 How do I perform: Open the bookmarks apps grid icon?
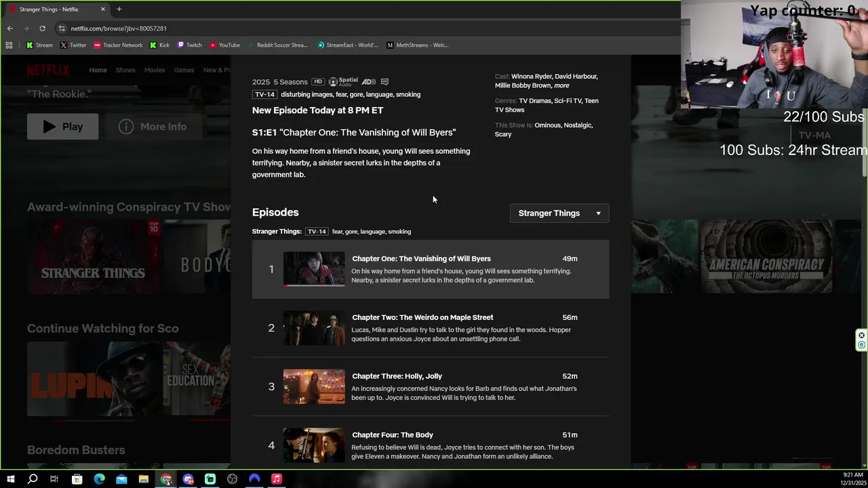[9, 45]
